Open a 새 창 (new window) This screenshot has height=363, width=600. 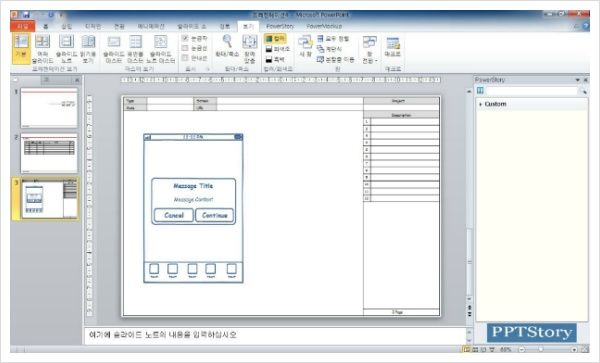[305, 46]
